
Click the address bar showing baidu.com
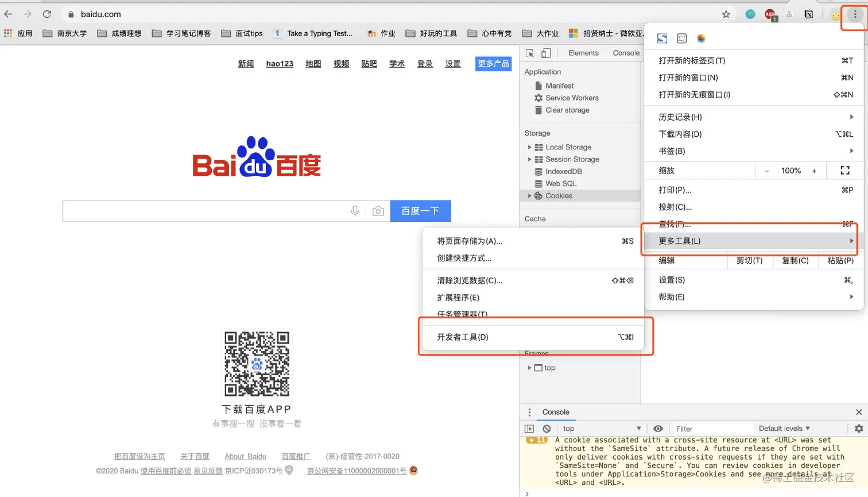point(390,14)
